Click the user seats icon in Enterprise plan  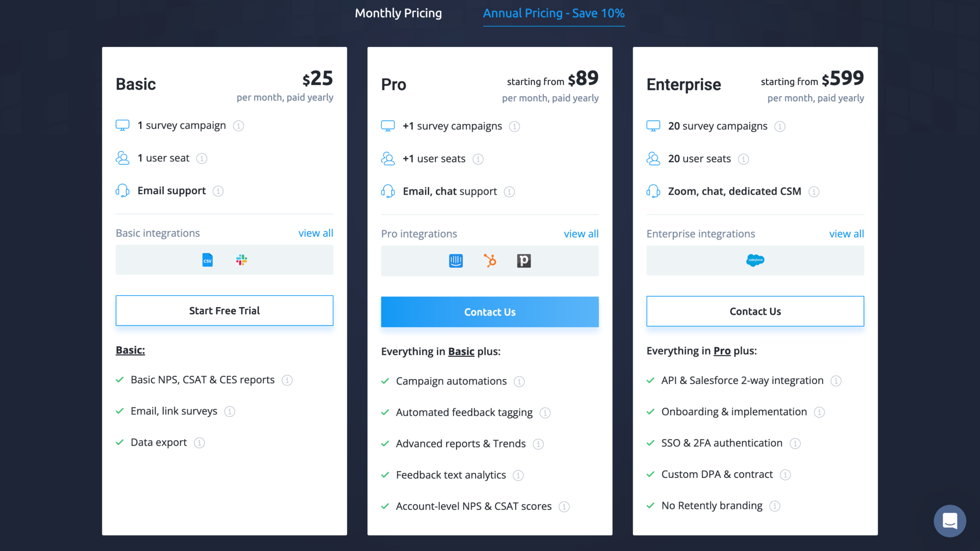[653, 158]
